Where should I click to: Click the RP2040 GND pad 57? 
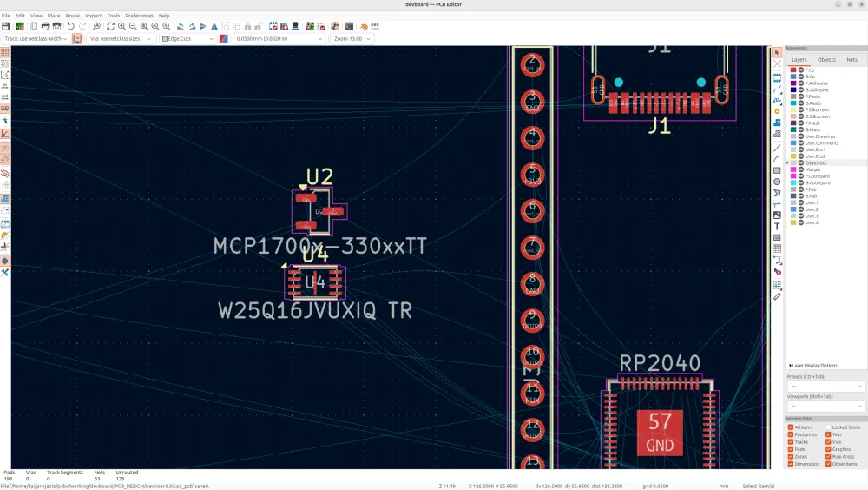[660, 432]
